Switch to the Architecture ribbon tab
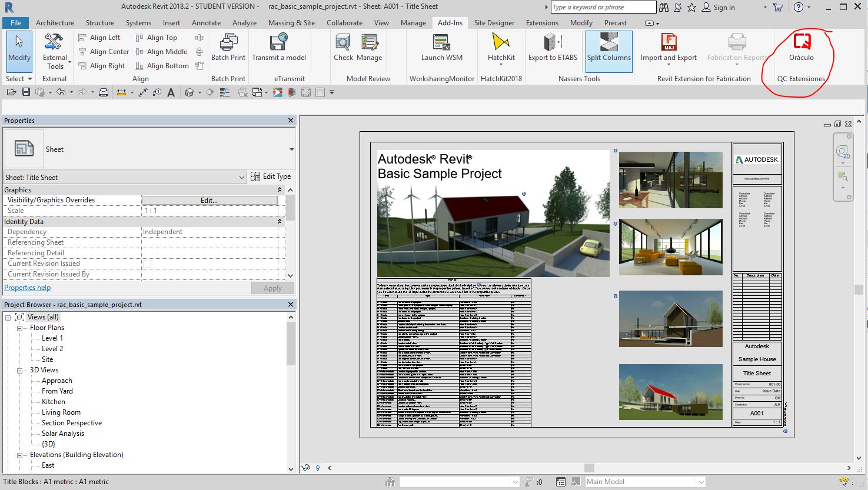The height and width of the screenshot is (490, 868). click(55, 23)
